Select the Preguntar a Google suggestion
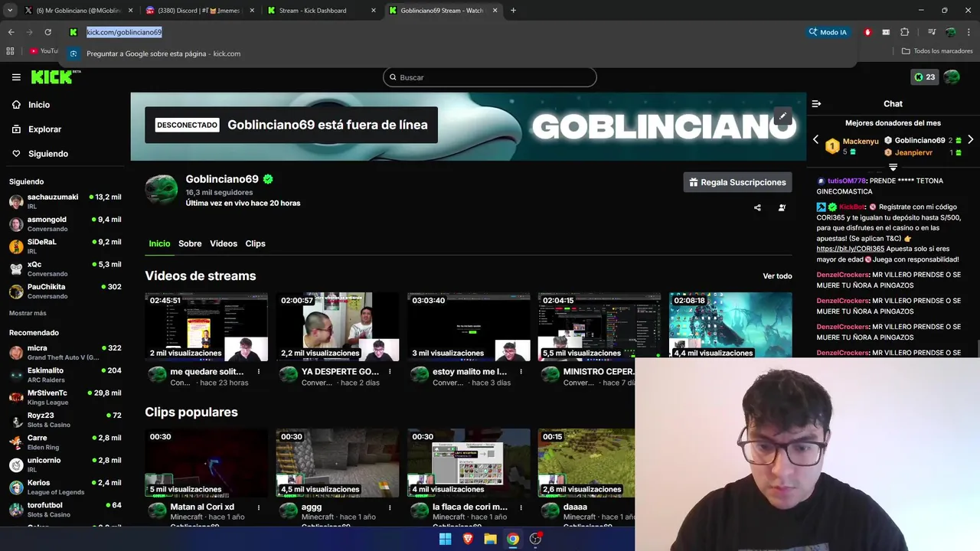980x551 pixels. [459, 54]
